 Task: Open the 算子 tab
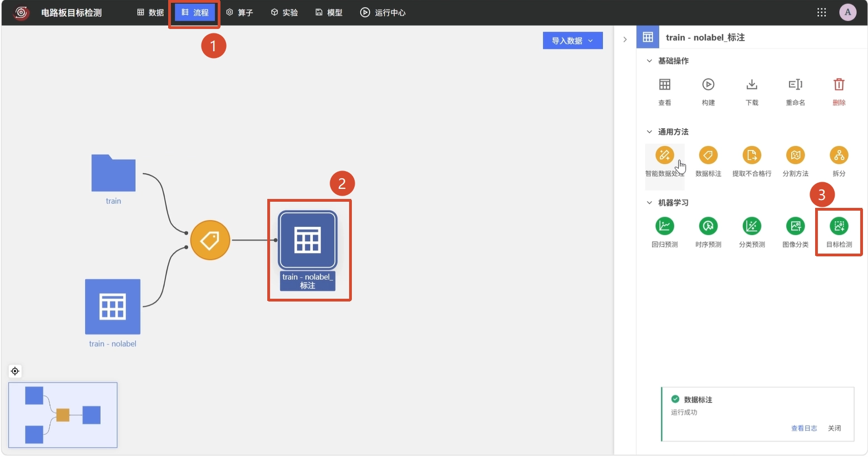(x=239, y=12)
